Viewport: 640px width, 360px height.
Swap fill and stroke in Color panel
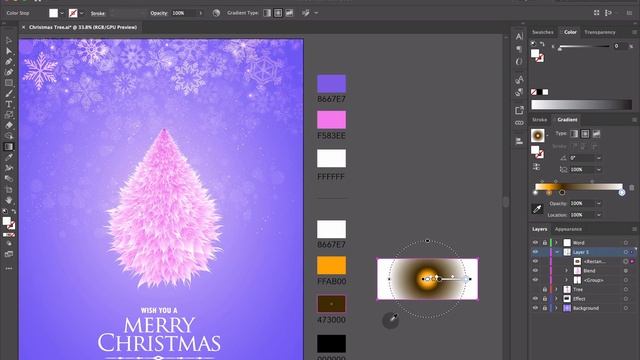pyautogui.click(x=542, y=44)
